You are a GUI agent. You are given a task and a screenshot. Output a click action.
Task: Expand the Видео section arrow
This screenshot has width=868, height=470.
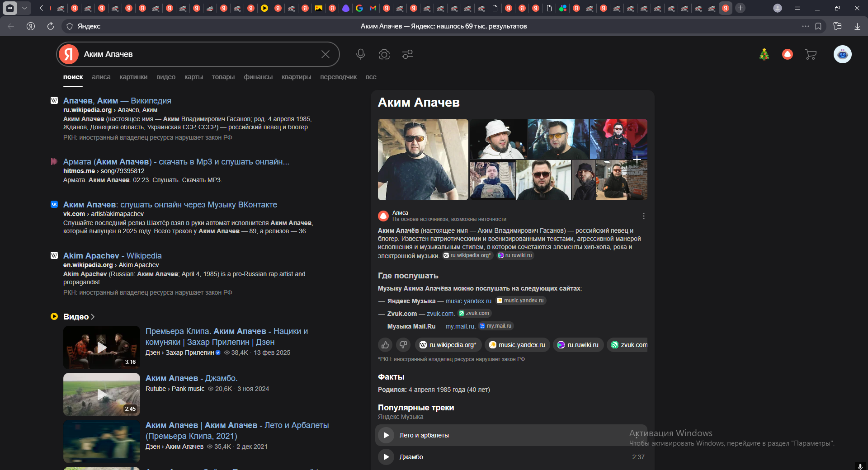click(93, 317)
